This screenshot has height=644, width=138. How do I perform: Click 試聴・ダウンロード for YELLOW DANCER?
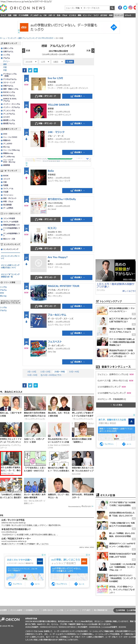45,123
